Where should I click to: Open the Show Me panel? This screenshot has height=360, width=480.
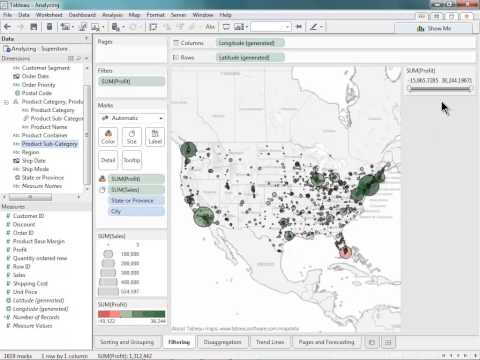[x=434, y=29]
